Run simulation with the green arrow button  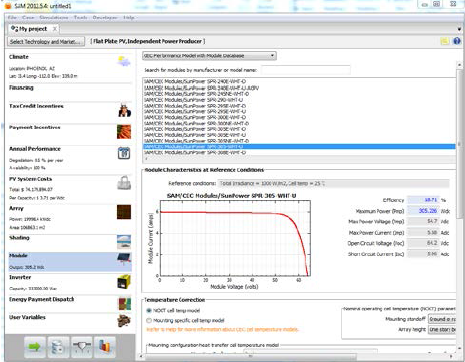coord(35,347)
